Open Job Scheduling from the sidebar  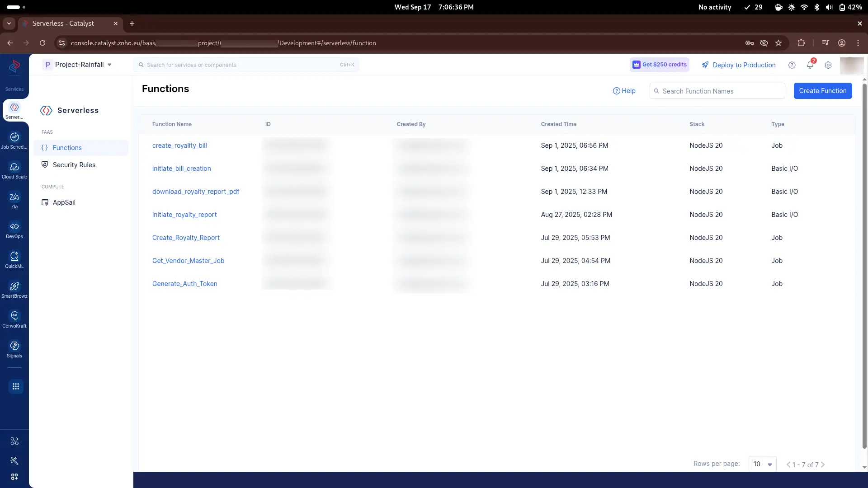click(x=14, y=140)
